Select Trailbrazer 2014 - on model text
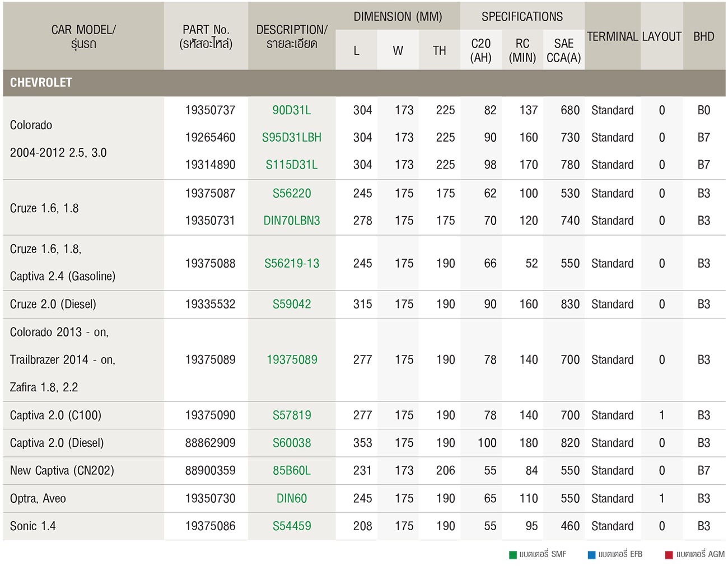The width and height of the screenshot is (728, 566). point(62,360)
